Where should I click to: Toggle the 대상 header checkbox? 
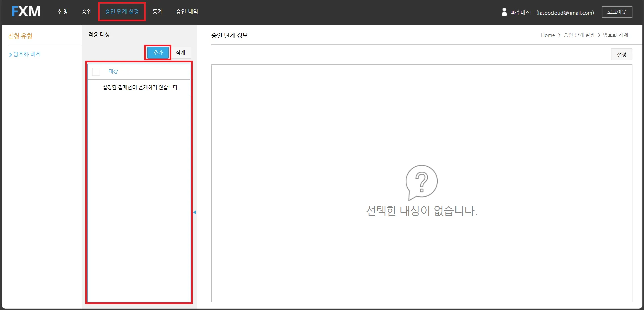pos(96,72)
